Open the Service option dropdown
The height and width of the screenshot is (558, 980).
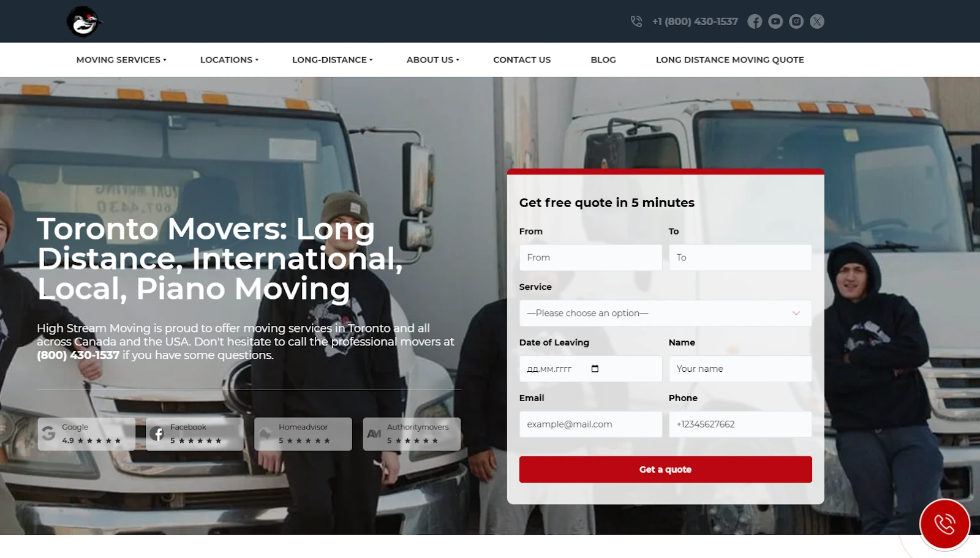click(x=665, y=314)
